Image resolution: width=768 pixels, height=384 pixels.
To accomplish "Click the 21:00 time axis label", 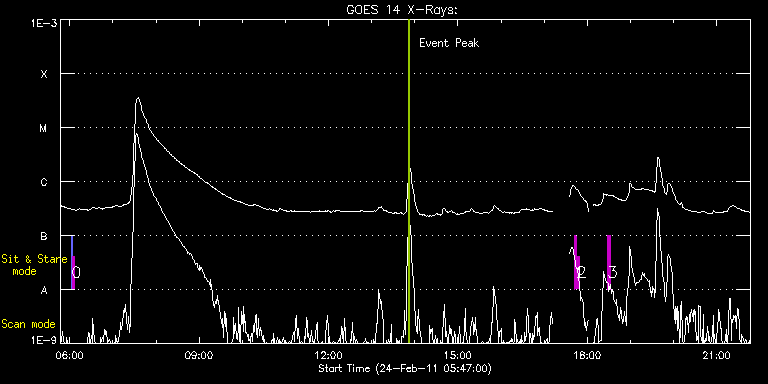I will (x=718, y=355).
